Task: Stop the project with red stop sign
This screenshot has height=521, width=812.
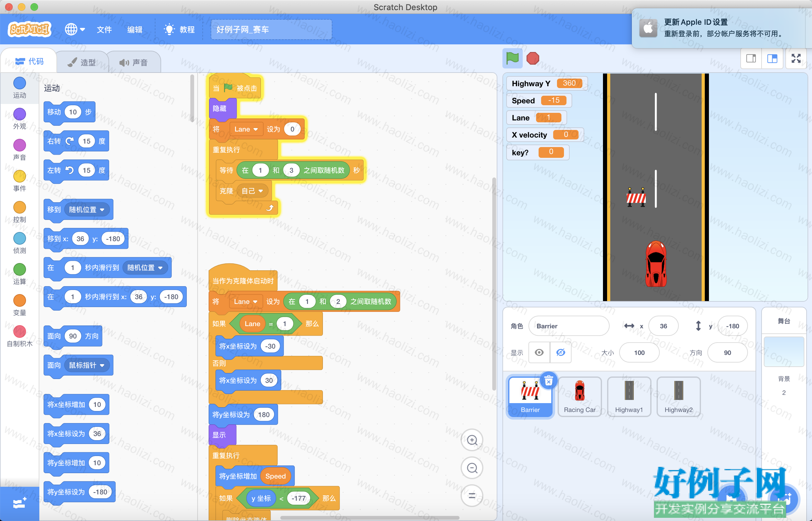Action: coord(533,58)
